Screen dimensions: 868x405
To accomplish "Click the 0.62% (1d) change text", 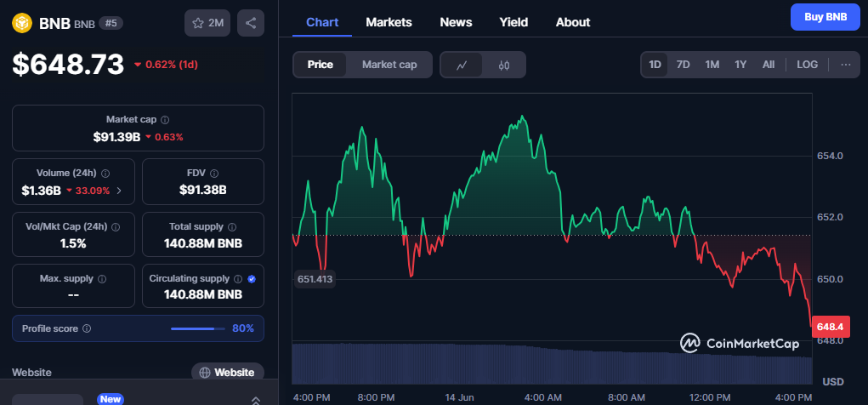I will point(172,65).
